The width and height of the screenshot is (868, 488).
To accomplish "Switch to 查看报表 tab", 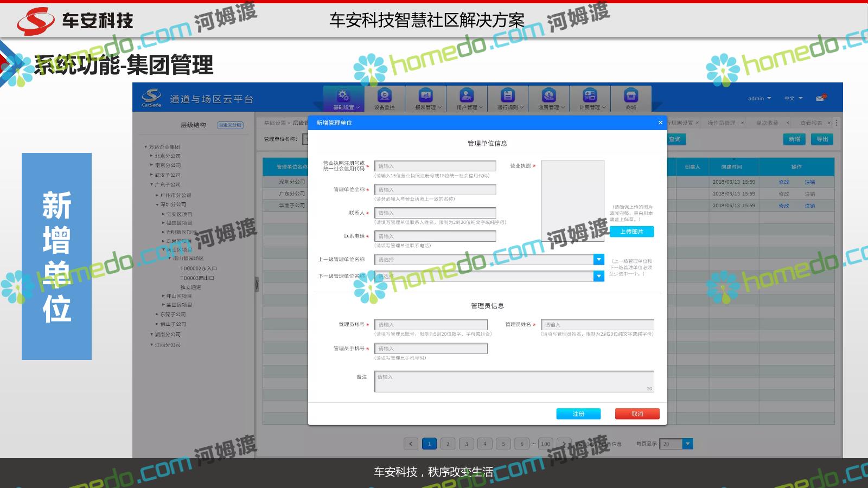I will [x=811, y=123].
